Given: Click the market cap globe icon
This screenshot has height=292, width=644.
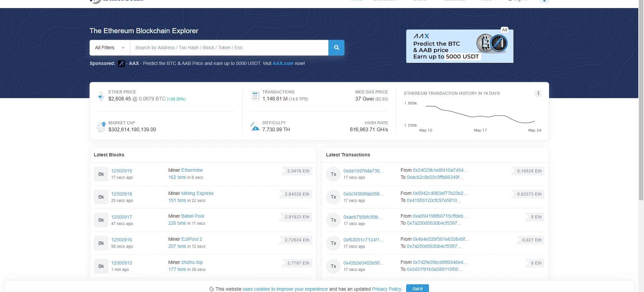Looking at the screenshot, I should point(101,127).
